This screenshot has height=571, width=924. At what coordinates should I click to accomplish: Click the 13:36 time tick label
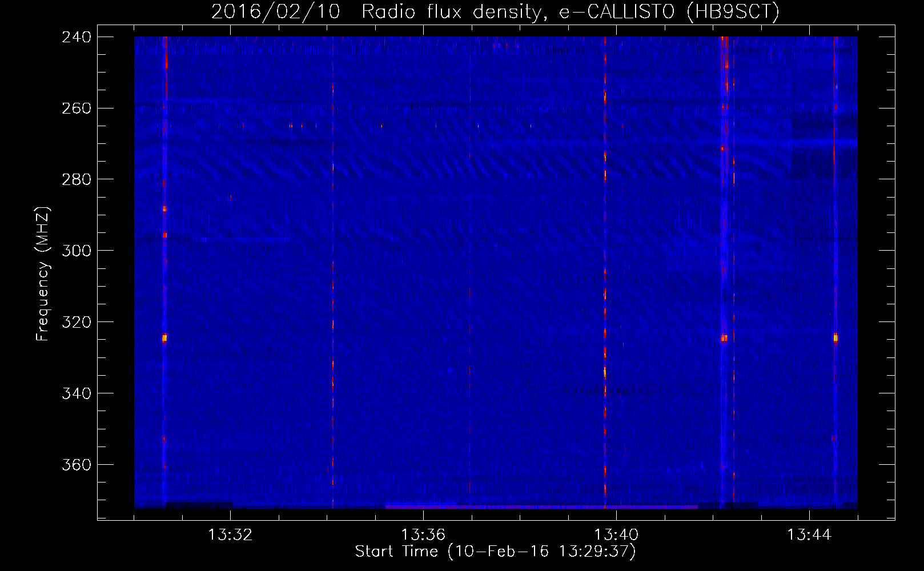423,535
